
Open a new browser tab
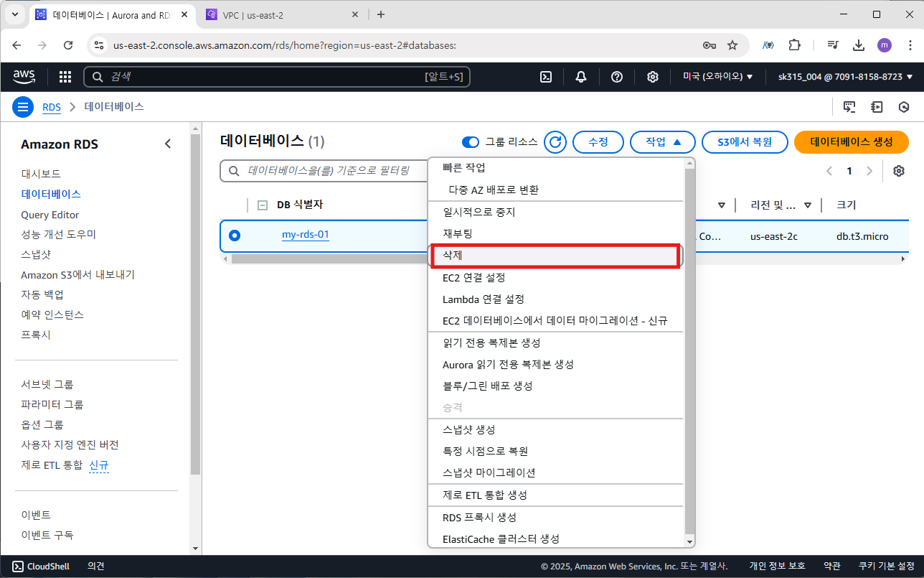381,14
